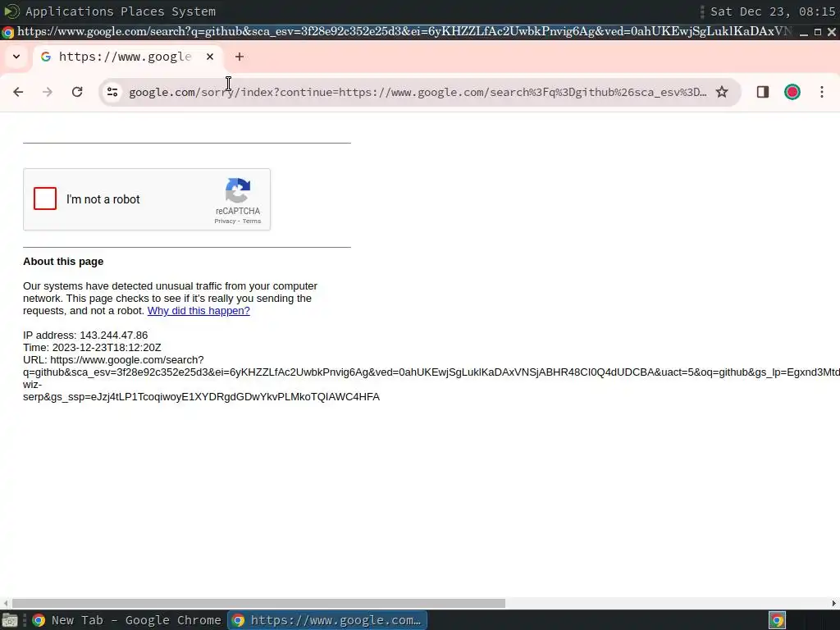The width and height of the screenshot is (840, 630).
Task: Open the profile avatar menu
Action: 792,92
